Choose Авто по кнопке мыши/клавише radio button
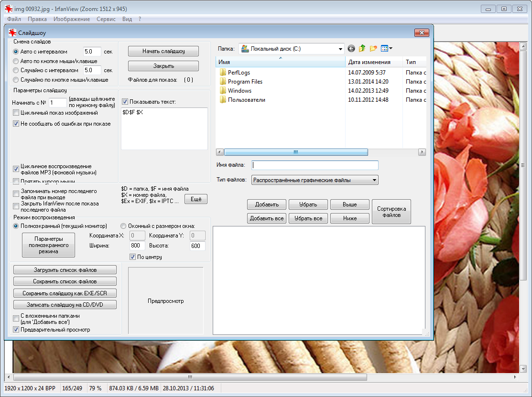 (x=16, y=61)
